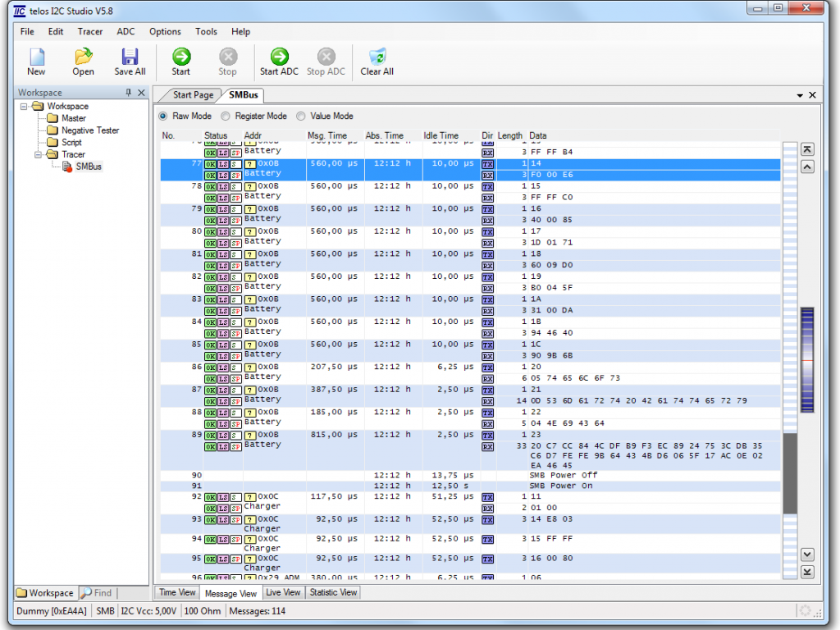Jump to bottom with the scroll-to-last arrow
Screen dimensions: 840x630
[x=807, y=572]
